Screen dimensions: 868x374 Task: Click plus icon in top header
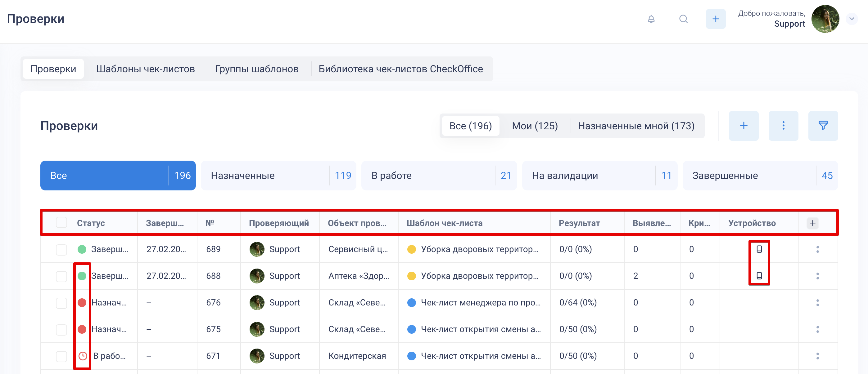(715, 19)
